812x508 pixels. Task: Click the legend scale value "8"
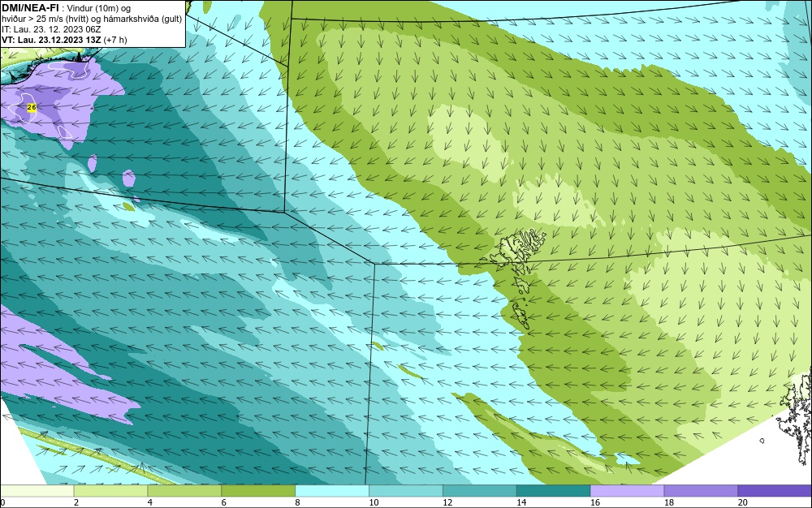tap(298, 502)
